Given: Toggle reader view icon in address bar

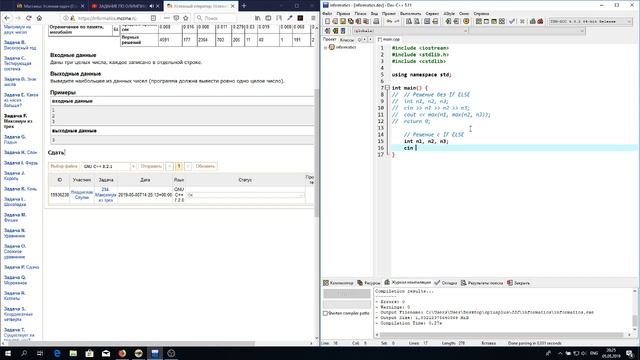Looking at the screenshot, I should pyautogui.click(x=153, y=18).
